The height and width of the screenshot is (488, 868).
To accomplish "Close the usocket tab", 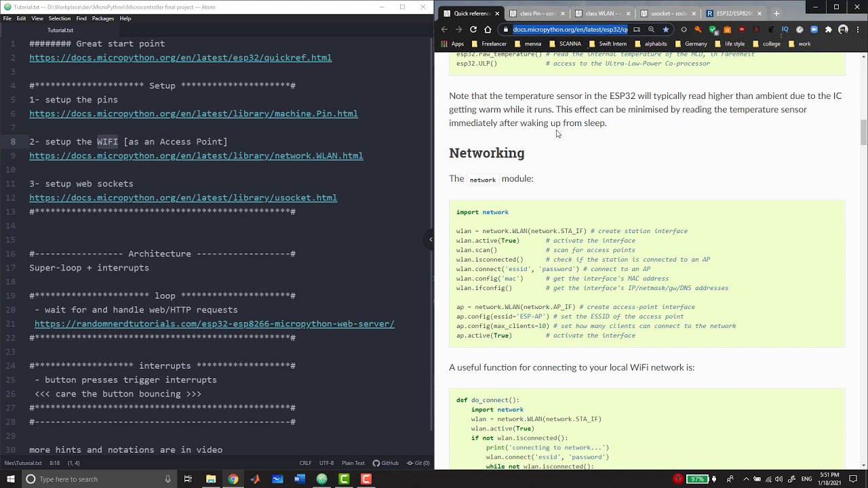I will pyautogui.click(x=694, y=13).
